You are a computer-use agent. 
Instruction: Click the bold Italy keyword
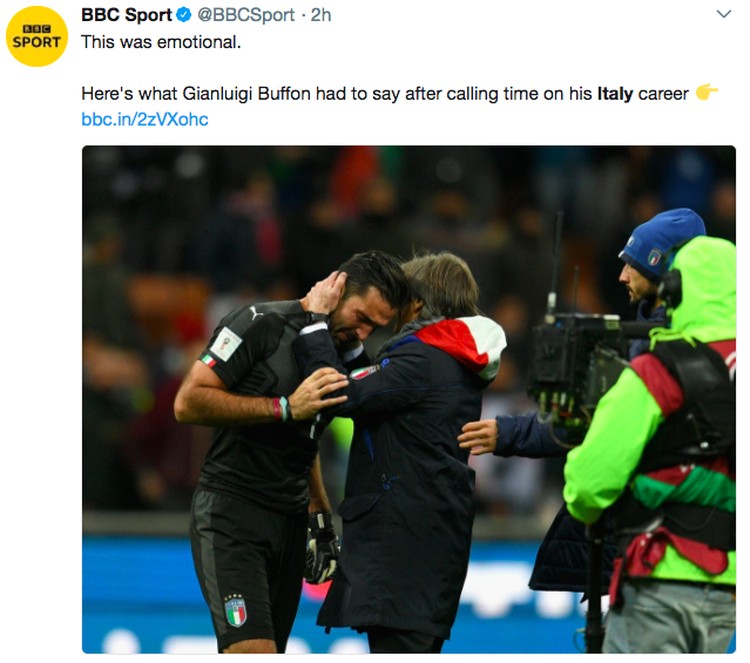(615, 93)
